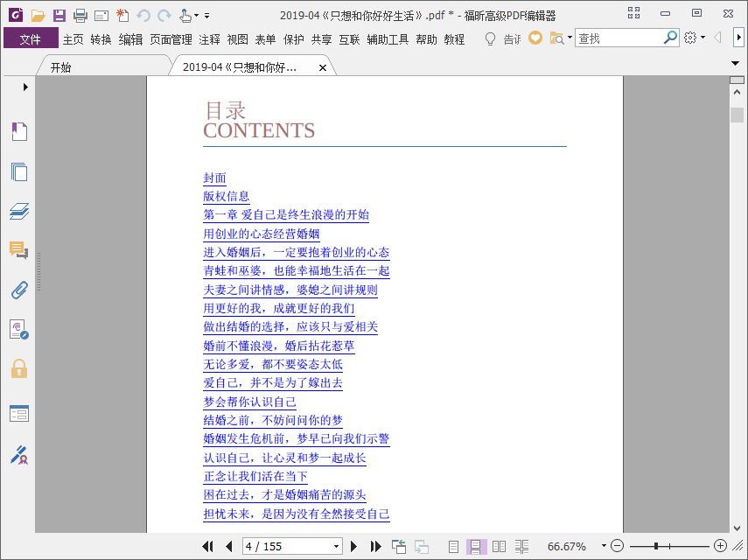Close the 2019-04 PDF document tab
Image resolution: width=748 pixels, height=560 pixels.
click(323, 67)
